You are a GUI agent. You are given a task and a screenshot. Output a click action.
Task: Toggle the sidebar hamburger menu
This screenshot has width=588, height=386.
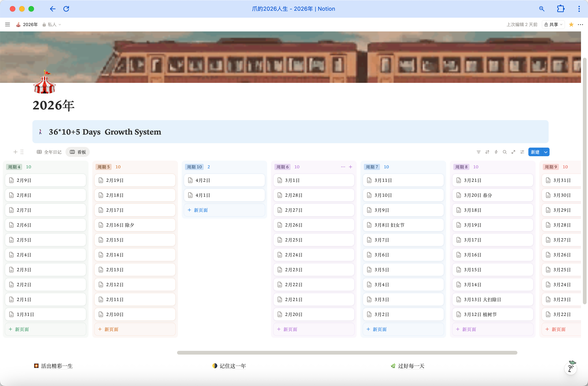7,24
